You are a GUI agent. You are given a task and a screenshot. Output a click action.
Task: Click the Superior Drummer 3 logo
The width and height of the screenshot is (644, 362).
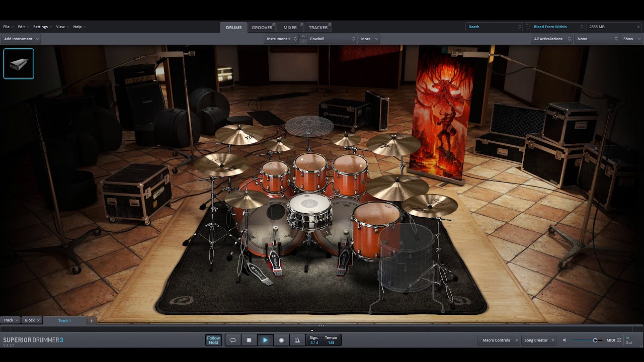pos(33,340)
